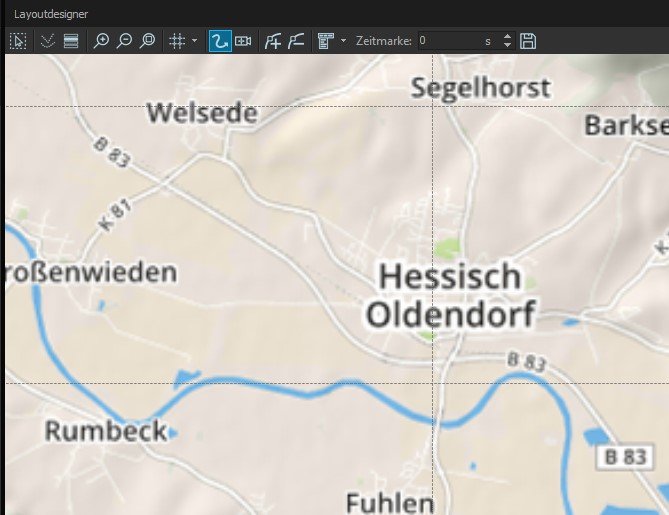Select the dashed-rectangle selection tool
Viewport: 669px width, 515px height.
point(18,41)
